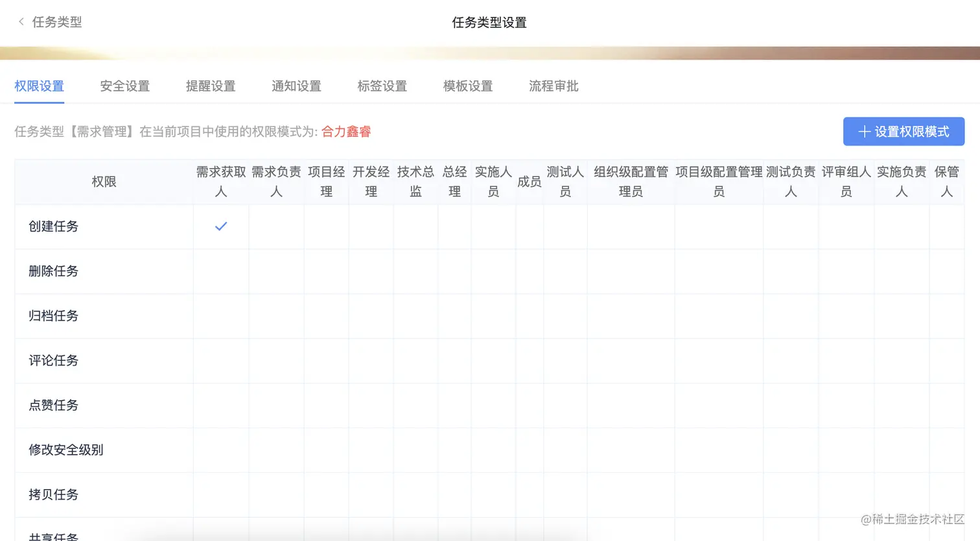Select the 实施人员 column header
Viewport: 980px width, 541px height.
493,182
